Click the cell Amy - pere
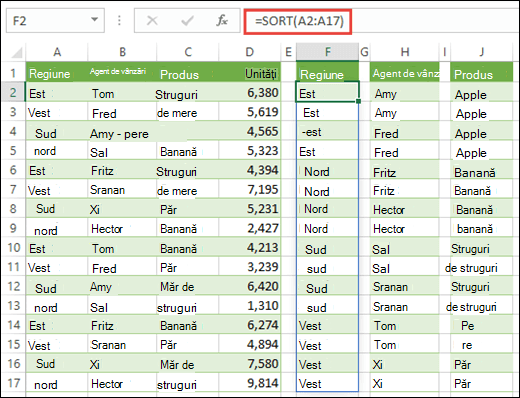 click(x=122, y=131)
